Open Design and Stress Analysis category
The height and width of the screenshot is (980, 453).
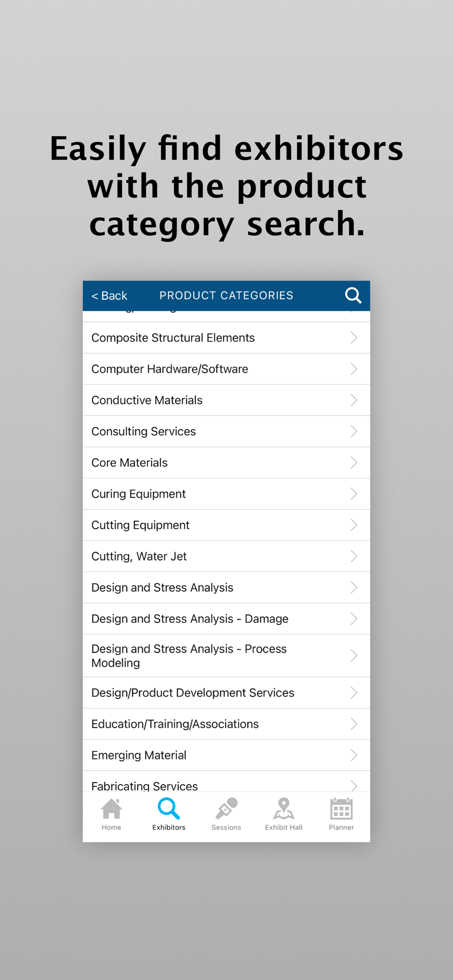[x=162, y=588]
